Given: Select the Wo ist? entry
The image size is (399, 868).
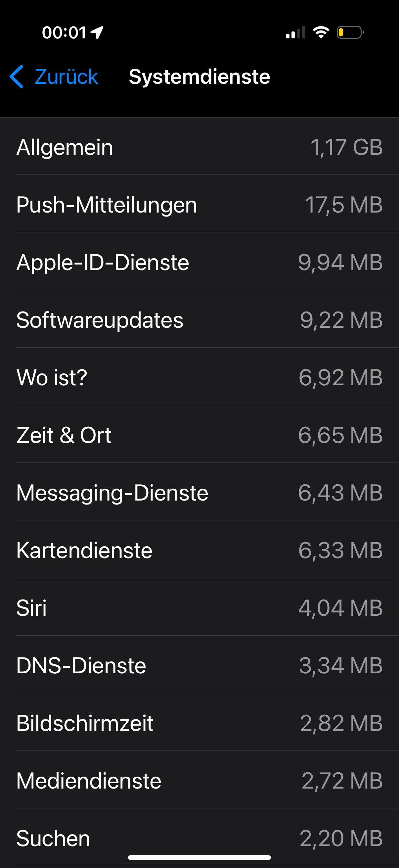Looking at the screenshot, I should click(x=199, y=377).
